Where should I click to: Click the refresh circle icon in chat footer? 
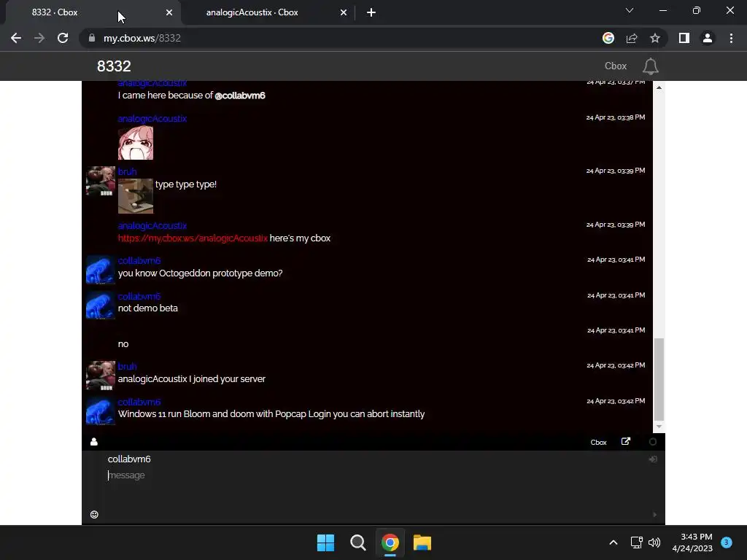653,442
